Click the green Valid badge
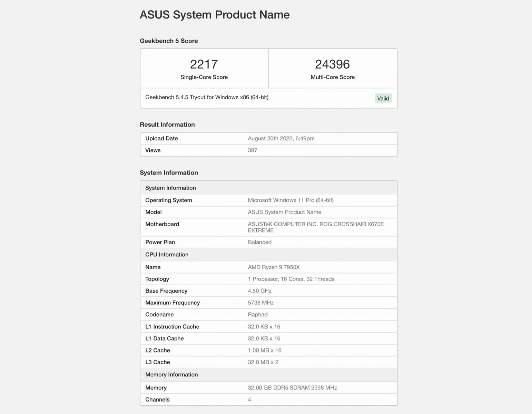The image size is (532, 414). tap(383, 98)
